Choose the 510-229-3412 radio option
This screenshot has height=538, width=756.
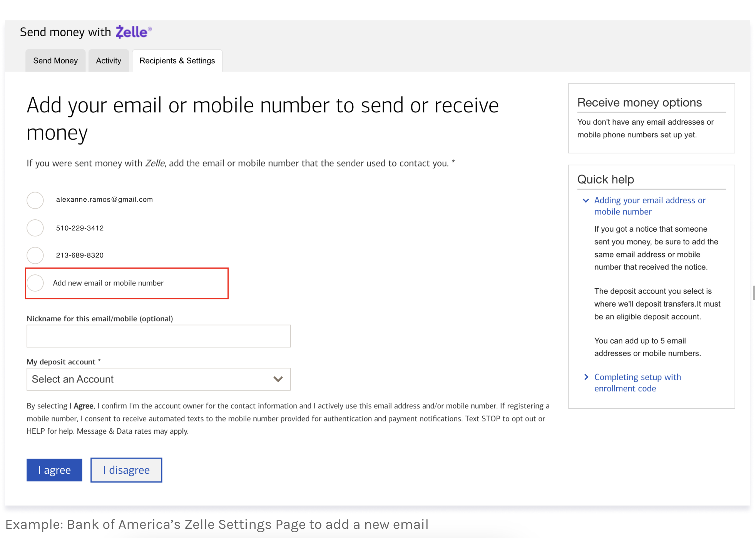tap(35, 228)
